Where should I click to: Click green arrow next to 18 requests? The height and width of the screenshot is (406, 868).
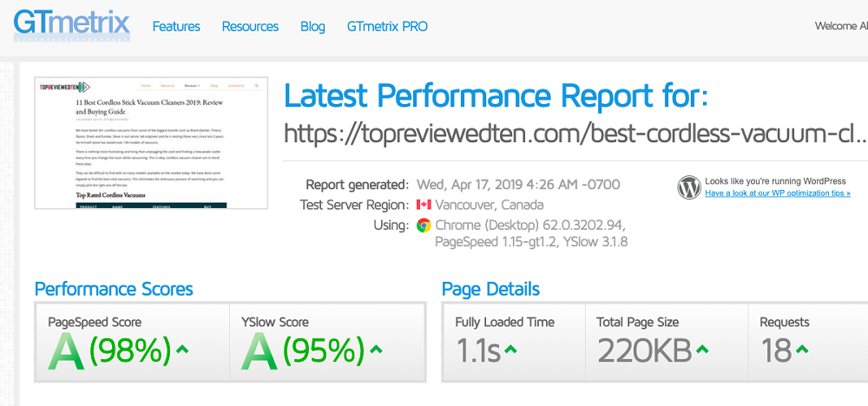(x=802, y=350)
